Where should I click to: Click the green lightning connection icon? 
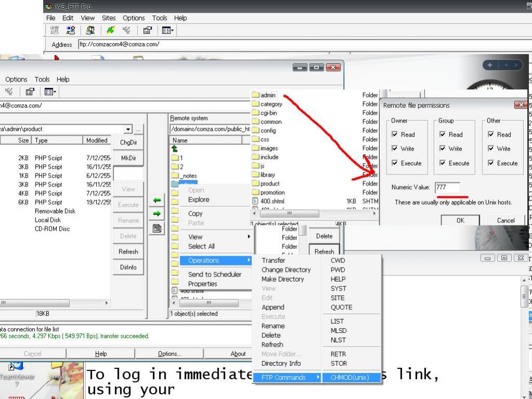coord(111,30)
